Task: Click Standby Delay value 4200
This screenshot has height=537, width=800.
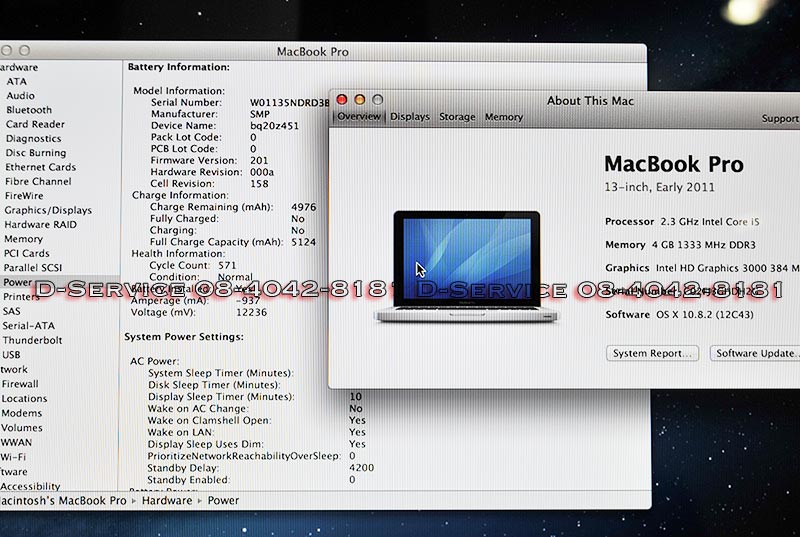Action: click(362, 468)
